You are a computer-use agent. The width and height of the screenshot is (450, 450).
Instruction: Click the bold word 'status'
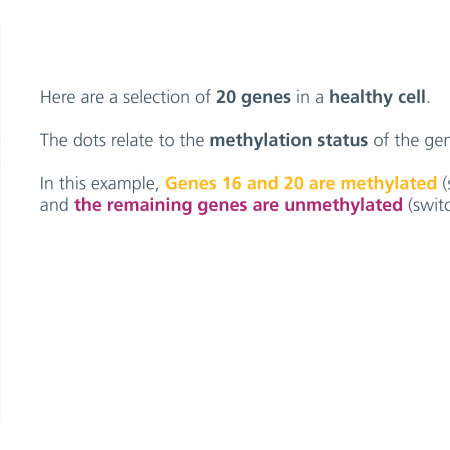click(x=342, y=140)
